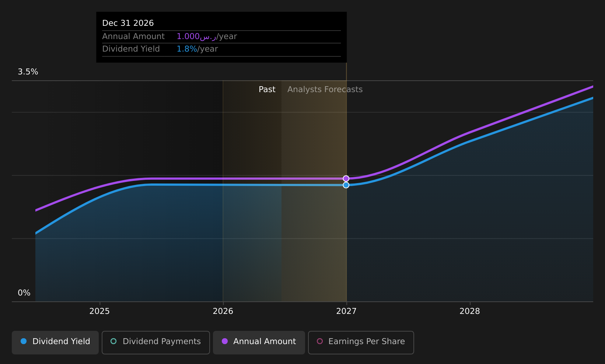Click the 2025 x-axis label

[99, 311]
